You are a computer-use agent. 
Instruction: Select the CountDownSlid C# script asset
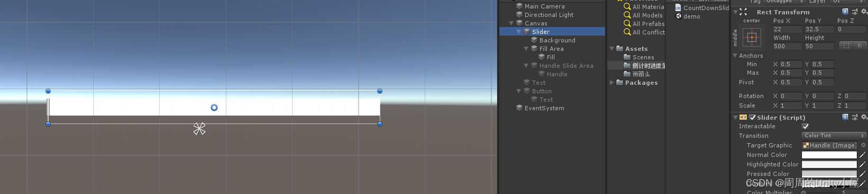(702, 8)
